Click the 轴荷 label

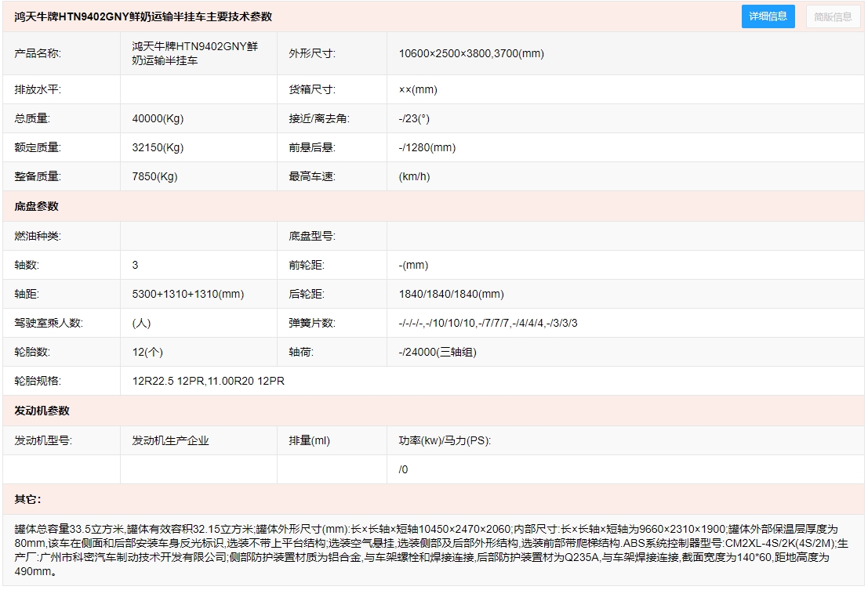tap(300, 353)
